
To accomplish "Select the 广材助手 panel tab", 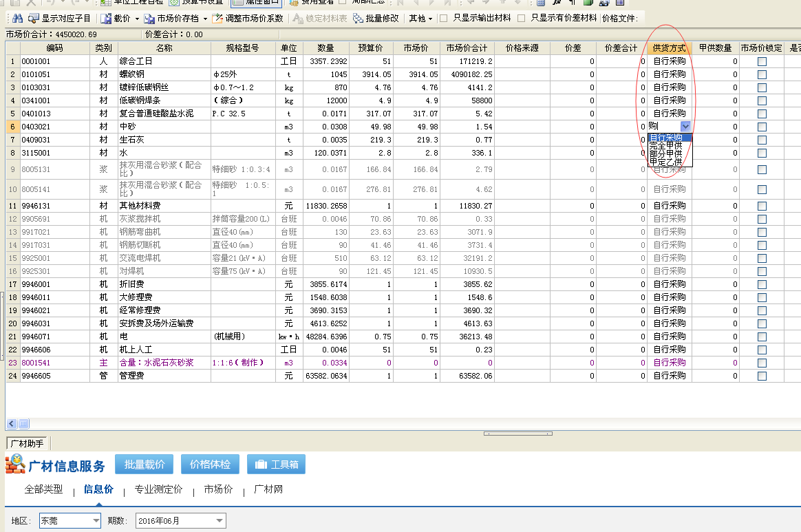I will (27, 444).
